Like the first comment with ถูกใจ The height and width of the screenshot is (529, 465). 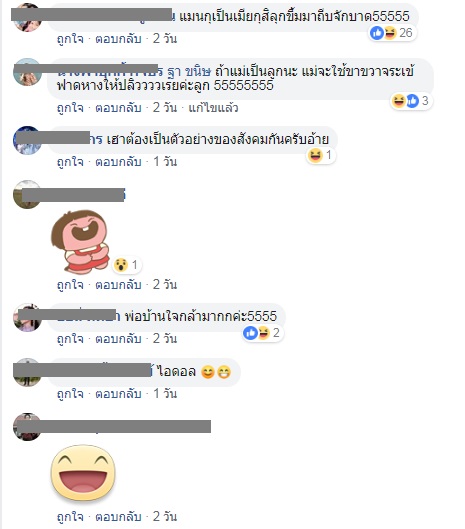pyautogui.click(x=70, y=39)
